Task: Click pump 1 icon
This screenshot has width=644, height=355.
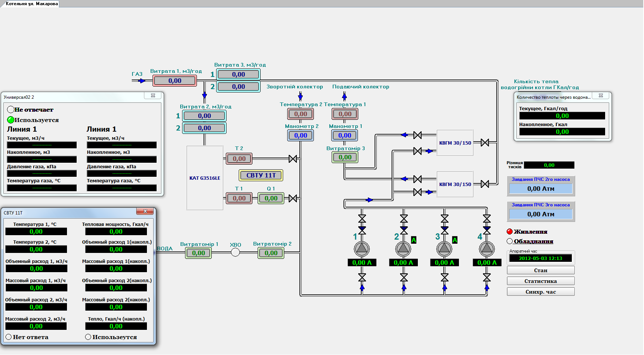Action: [x=362, y=249]
